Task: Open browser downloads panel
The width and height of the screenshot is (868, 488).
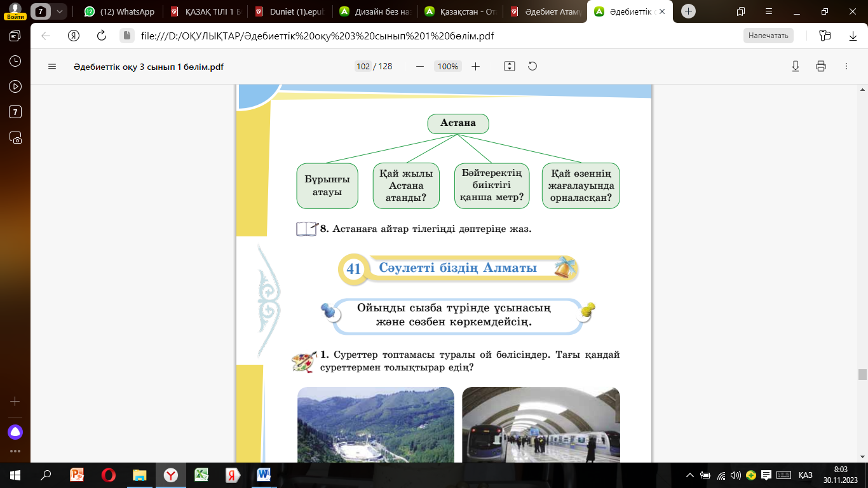Action: click(x=853, y=36)
